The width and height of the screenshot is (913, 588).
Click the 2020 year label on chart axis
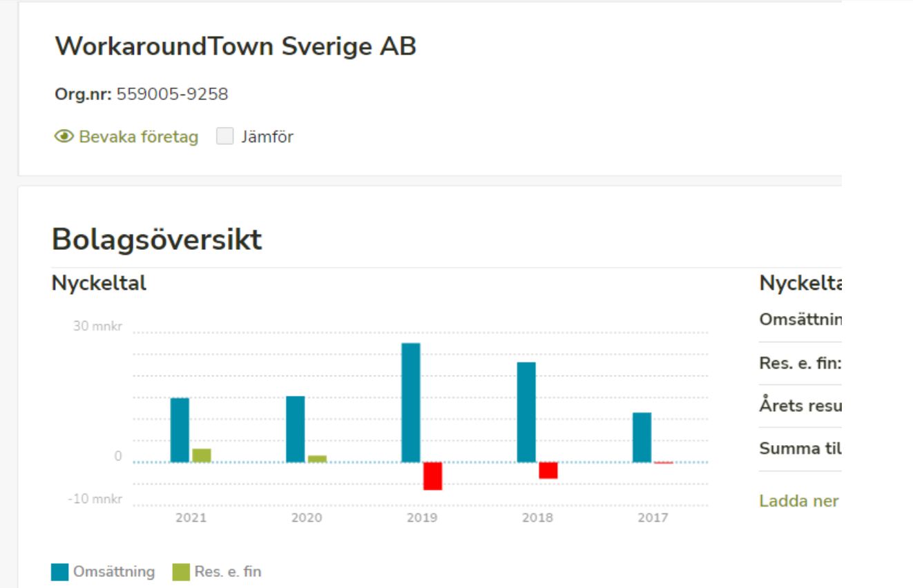(x=307, y=518)
